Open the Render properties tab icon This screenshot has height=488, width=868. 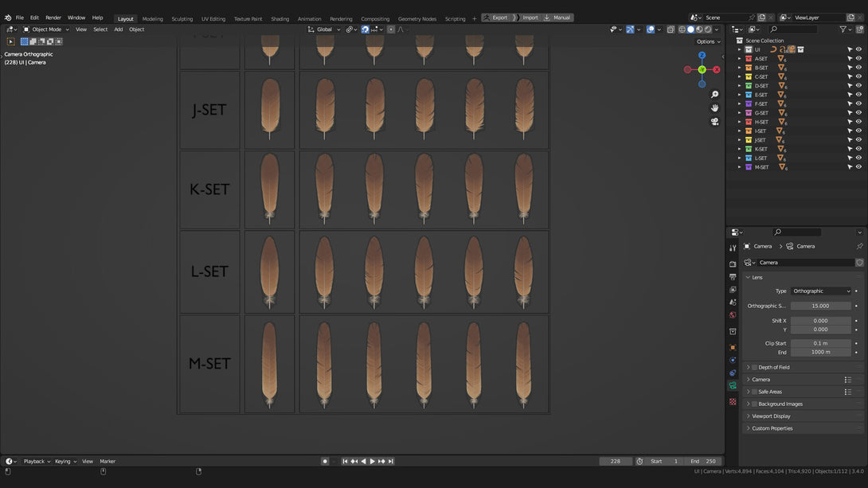tap(733, 264)
